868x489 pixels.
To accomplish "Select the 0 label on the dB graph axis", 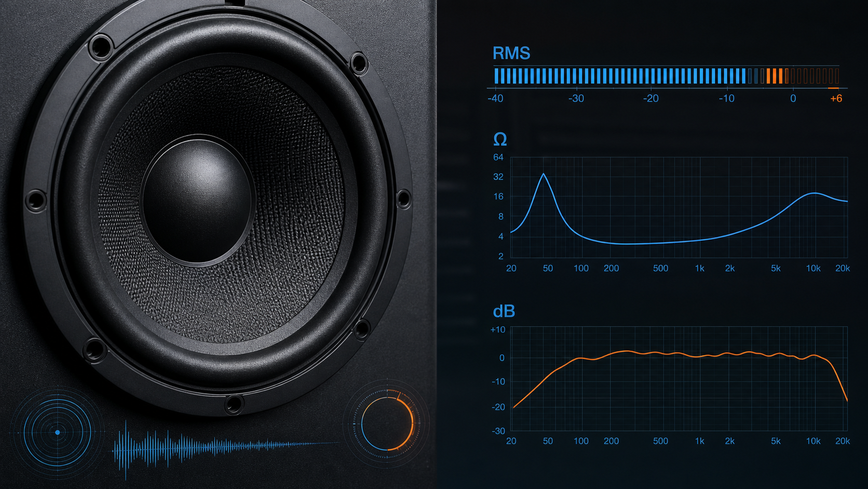I will pos(501,358).
